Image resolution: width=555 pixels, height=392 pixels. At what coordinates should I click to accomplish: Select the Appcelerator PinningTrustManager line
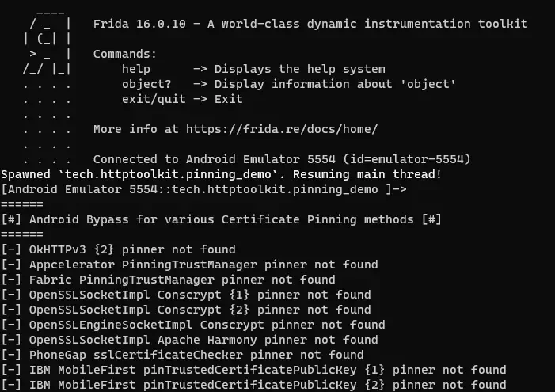190,265
